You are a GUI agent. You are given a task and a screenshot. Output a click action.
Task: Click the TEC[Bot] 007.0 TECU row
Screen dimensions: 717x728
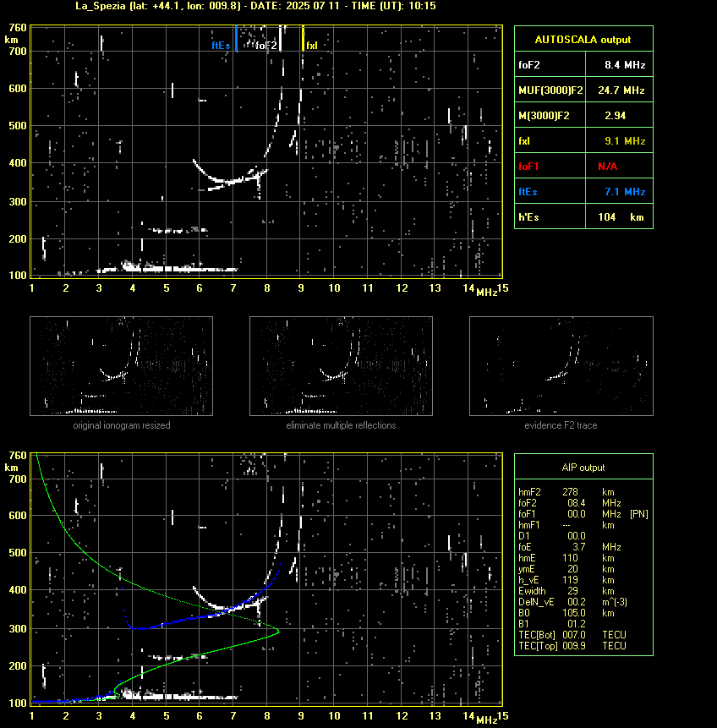tap(572, 635)
